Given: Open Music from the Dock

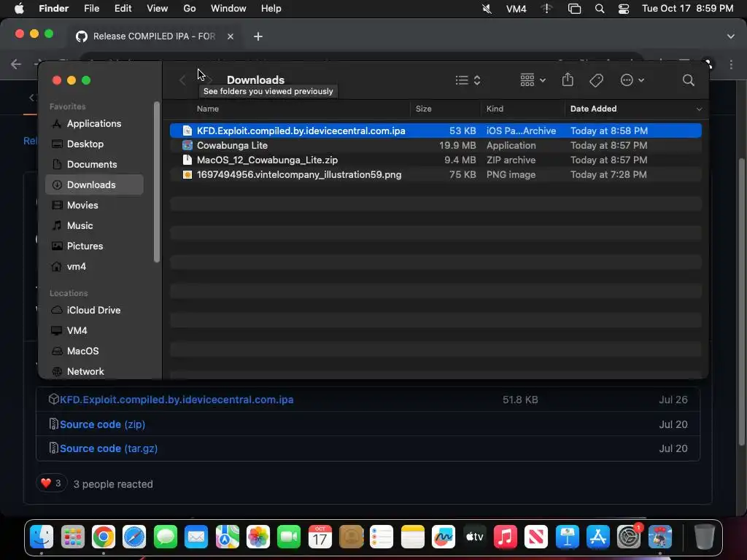Looking at the screenshot, I should pyautogui.click(x=506, y=537).
